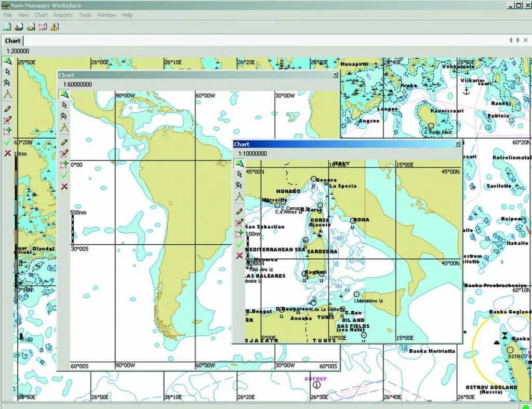Select edit-area pencil in 1:60000000 chart window
This screenshot has width=532, height=409.
(64, 153)
